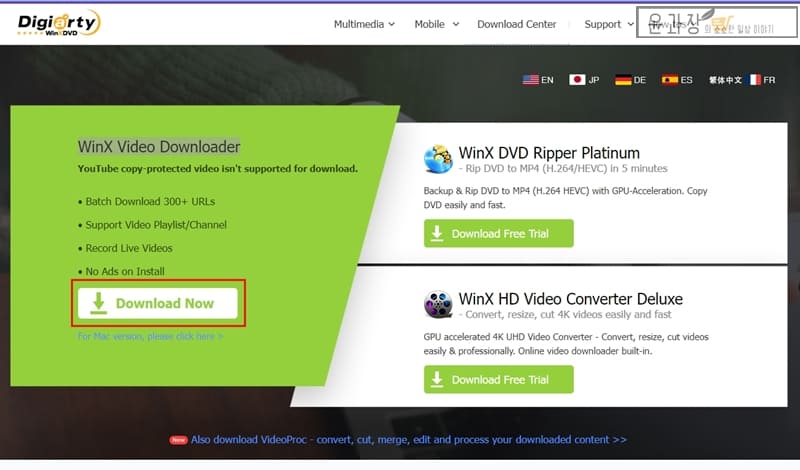The width and height of the screenshot is (800, 470).
Task: Click the No Ads on Install text
Action: tap(124, 271)
